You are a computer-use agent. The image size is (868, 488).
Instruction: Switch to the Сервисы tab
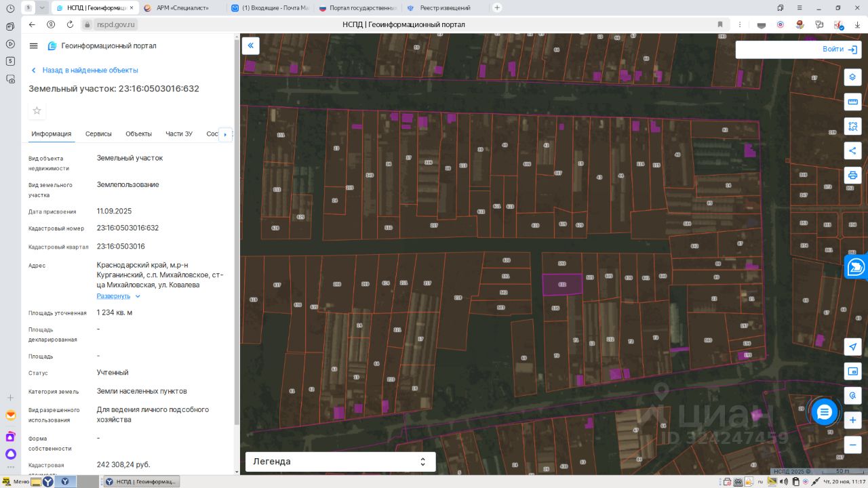(x=98, y=134)
